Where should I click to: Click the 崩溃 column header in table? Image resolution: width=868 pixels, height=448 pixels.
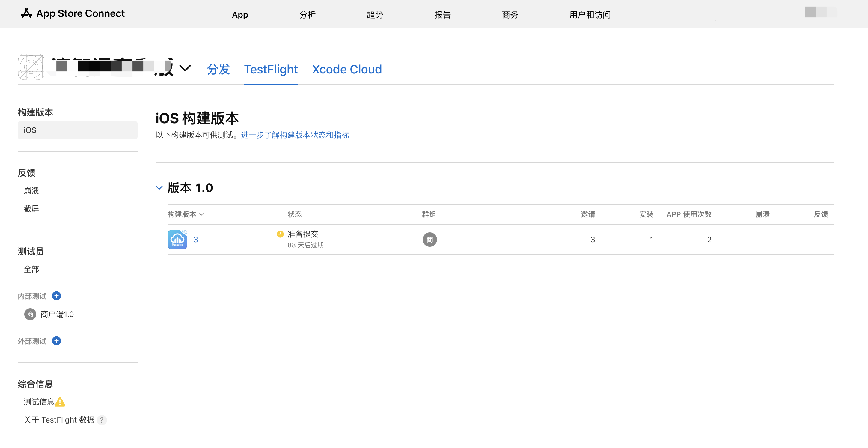762,214
